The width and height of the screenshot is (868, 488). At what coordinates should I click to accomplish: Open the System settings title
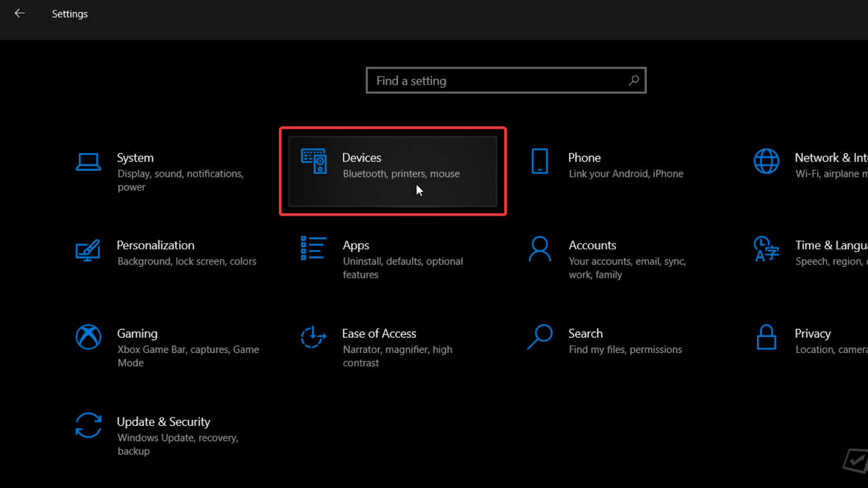[135, 158]
